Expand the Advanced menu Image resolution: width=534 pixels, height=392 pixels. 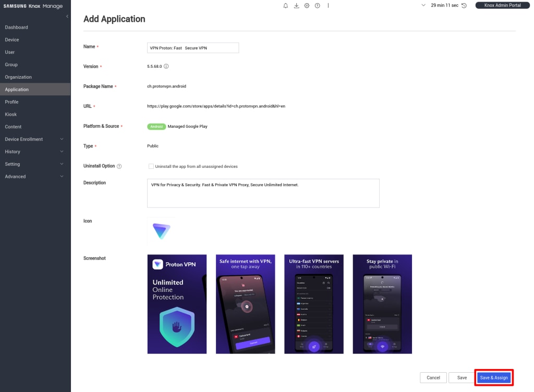[35, 176]
